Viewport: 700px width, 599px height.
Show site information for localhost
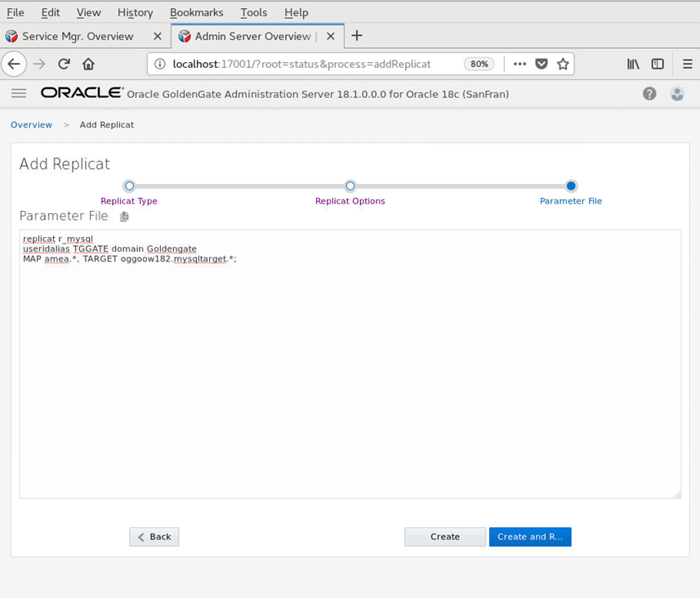[x=160, y=64]
